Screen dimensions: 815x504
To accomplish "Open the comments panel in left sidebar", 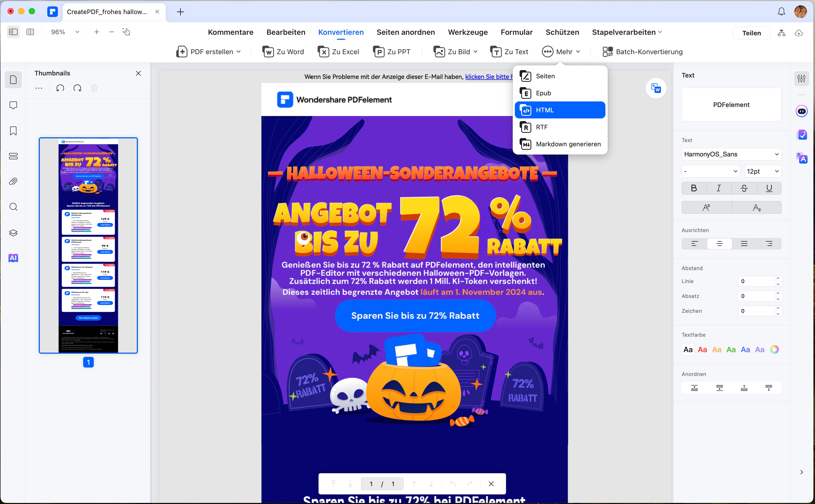I will [13, 105].
